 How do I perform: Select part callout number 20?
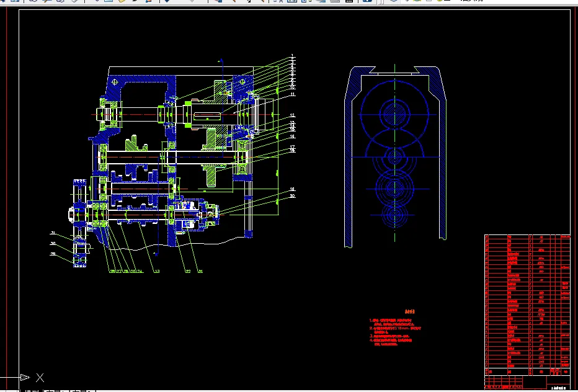pyautogui.click(x=292, y=196)
